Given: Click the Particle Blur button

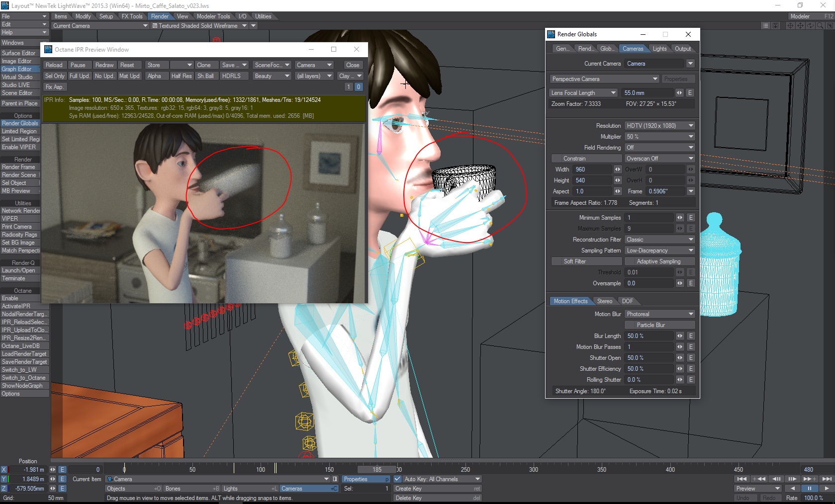Looking at the screenshot, I should tap(659, 325).
